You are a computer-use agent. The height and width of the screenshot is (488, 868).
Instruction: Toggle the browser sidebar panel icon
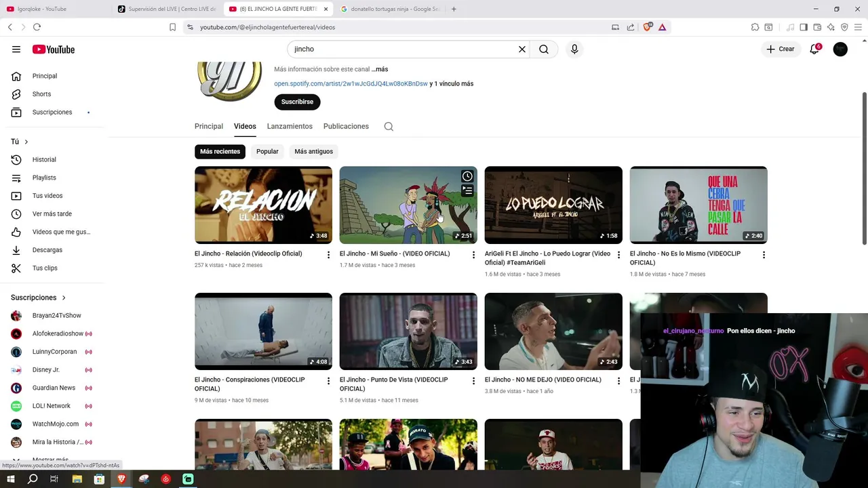[804, 27]
